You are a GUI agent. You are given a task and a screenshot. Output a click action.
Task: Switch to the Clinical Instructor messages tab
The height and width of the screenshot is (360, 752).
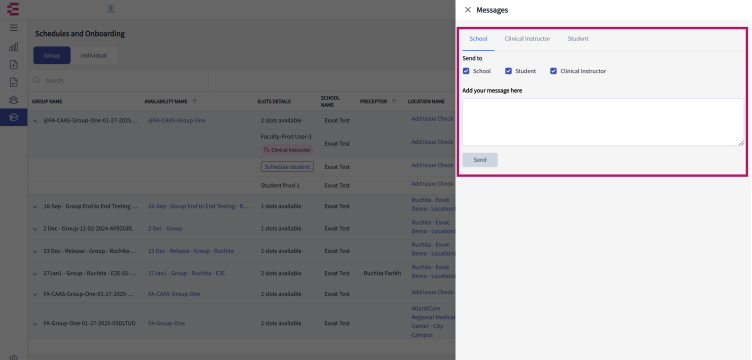point(527,39)
